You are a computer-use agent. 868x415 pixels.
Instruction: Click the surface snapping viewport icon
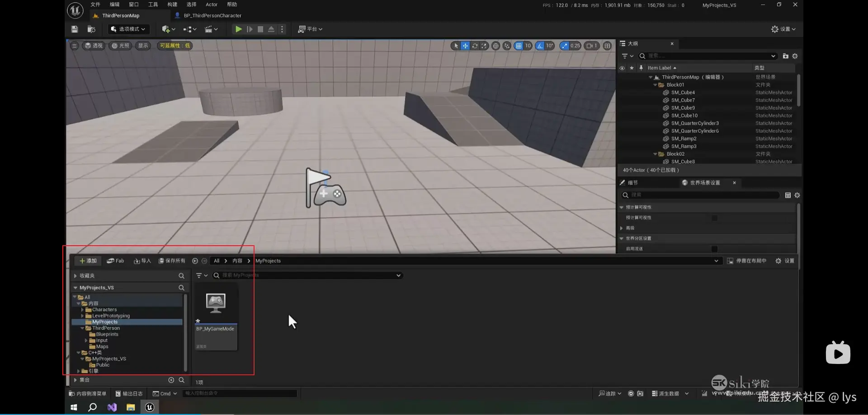click(507, 46)
